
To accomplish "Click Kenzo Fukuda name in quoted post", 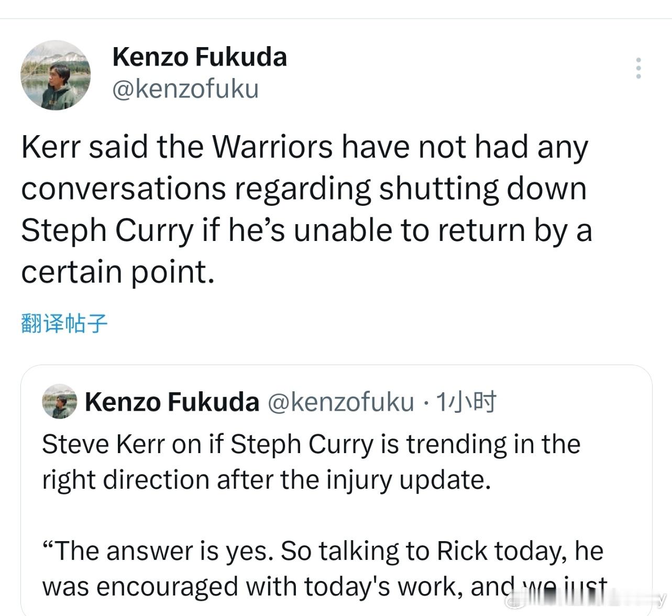I will 172,402.
